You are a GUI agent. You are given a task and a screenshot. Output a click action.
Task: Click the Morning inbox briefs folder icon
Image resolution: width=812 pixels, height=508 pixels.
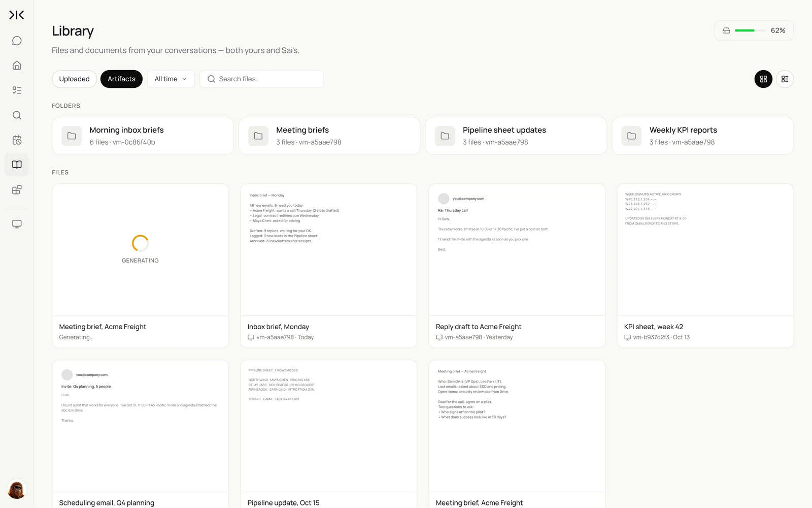click(x=72, y=136)
